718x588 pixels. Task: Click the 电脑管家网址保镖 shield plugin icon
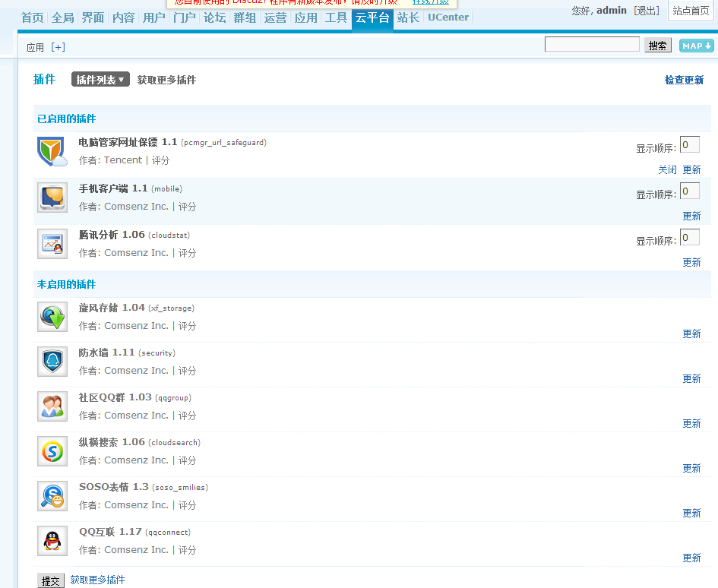click(x=52, y=152)
